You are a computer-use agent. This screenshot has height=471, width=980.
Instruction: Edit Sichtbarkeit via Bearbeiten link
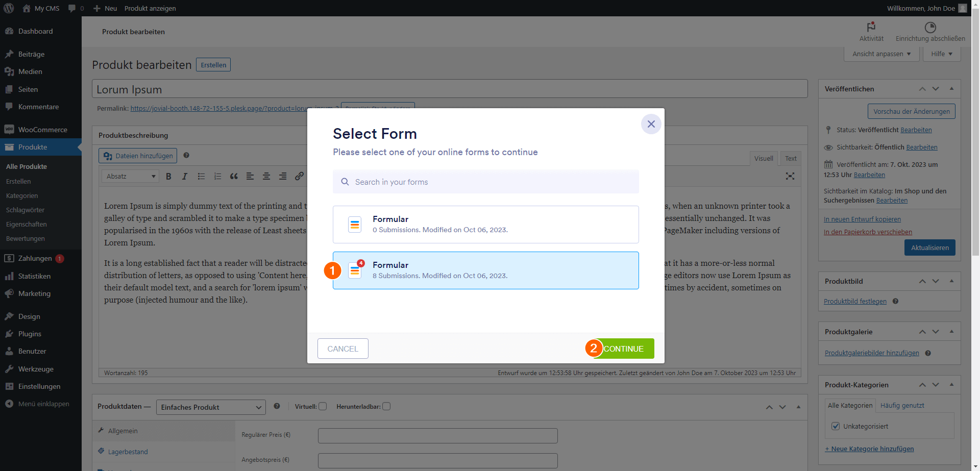tap(922, 147)
